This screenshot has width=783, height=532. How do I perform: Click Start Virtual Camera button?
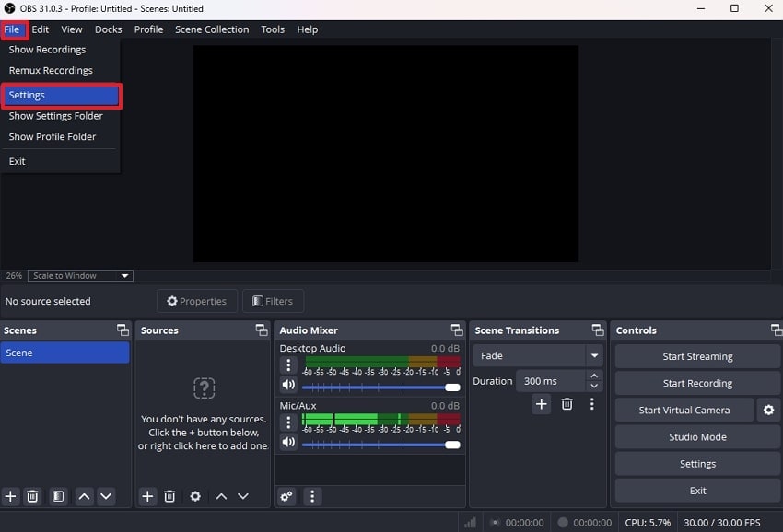pos(684,410)
